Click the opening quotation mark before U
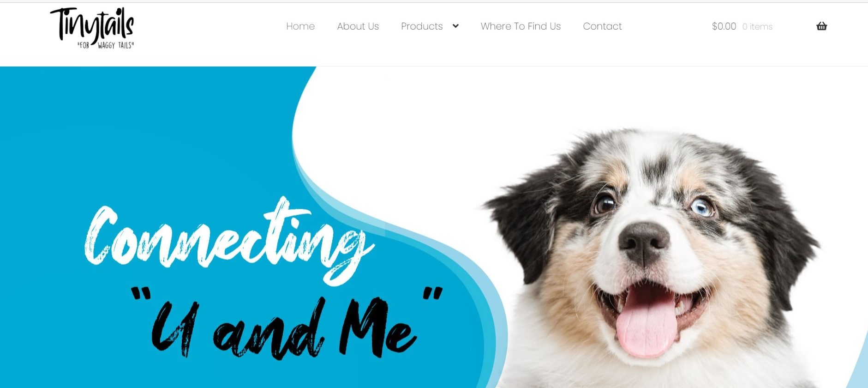This screenshot has width=868, height=388. pos(141,294)
